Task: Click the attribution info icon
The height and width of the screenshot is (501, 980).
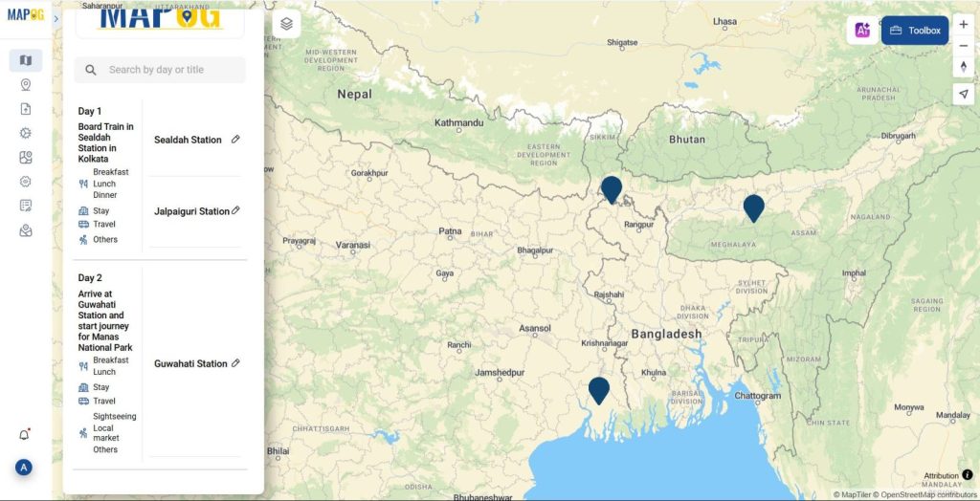Action: tap(968, 475)
